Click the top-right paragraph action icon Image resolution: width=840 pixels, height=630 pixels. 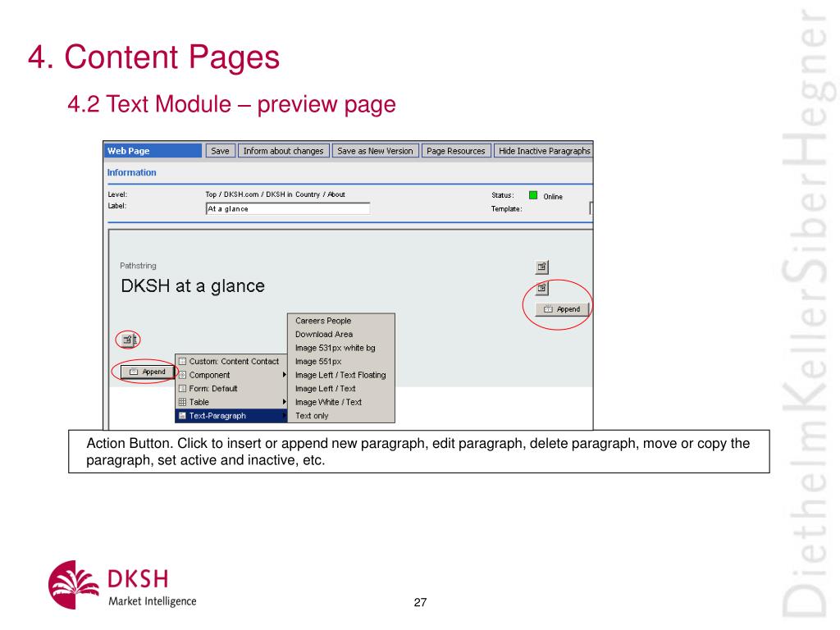click(x=541, y=267)
